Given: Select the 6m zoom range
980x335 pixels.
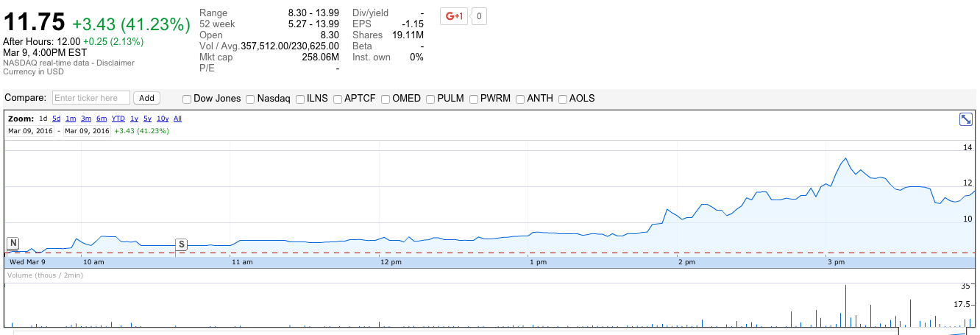Looking at the screenshot, I should point(102,119).
